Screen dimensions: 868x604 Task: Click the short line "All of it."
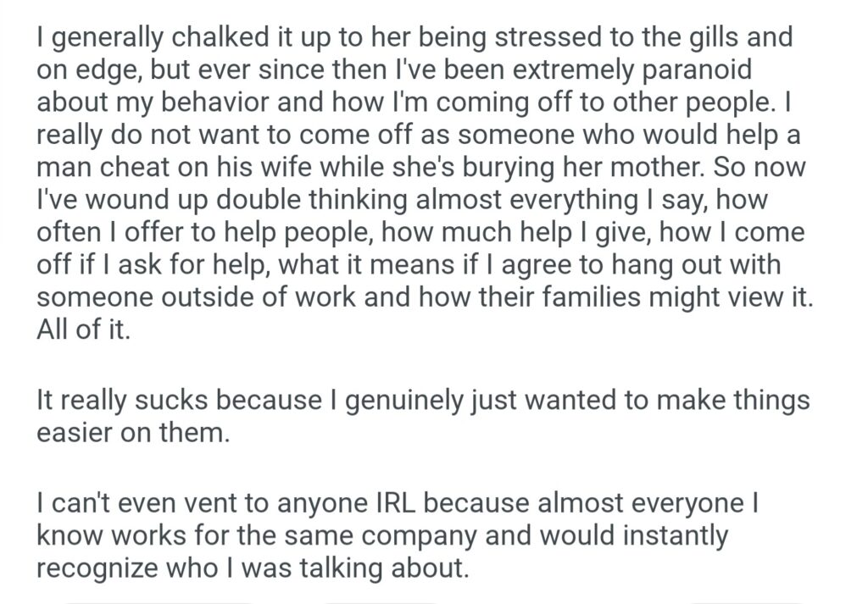(x=83, y=330)
